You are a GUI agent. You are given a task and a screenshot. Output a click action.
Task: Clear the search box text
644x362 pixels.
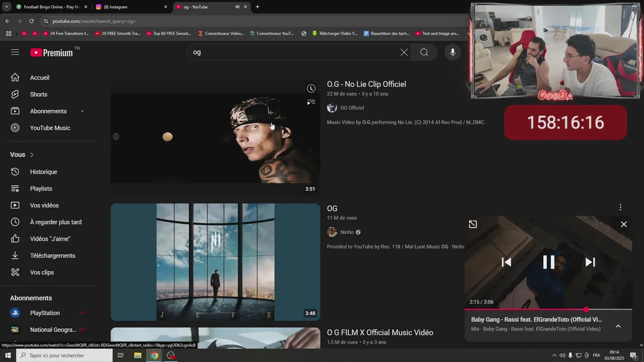pos(404,52)
